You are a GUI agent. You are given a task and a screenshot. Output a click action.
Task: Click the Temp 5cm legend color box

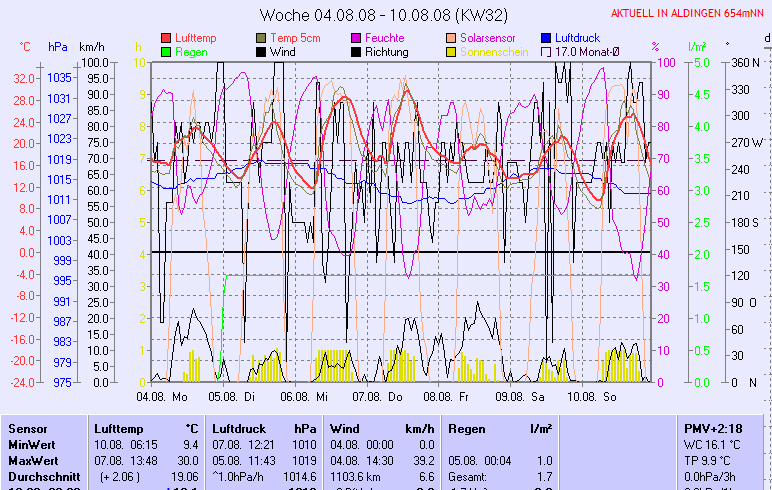point(262,37)
